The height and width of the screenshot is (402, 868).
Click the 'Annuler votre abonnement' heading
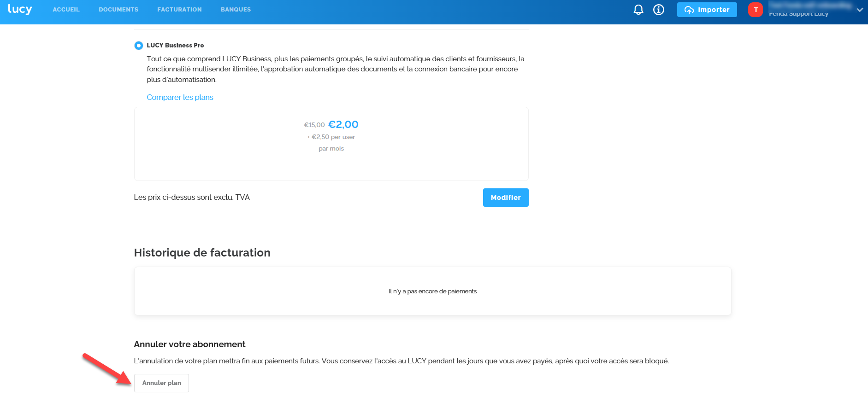coord(189,344)
